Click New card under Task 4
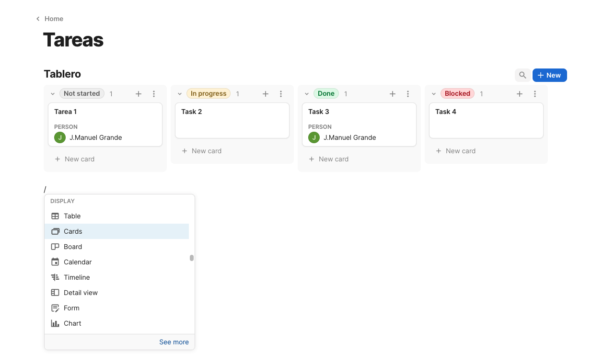This screenshot has height=364, width=592. (x=460, y=151)
